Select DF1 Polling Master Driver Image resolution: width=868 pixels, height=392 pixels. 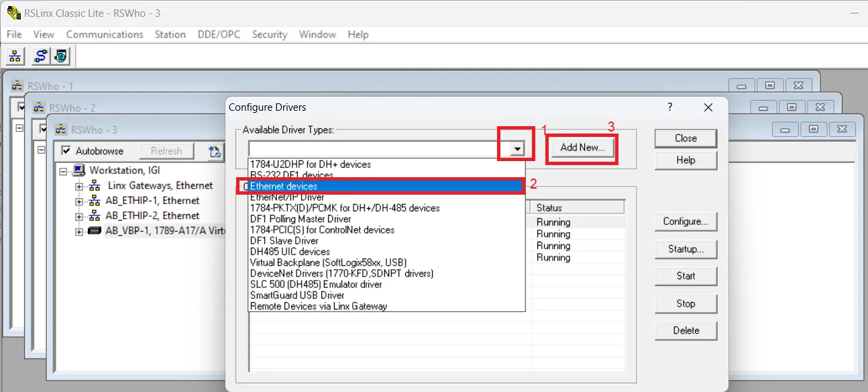[x=386, y=219]
